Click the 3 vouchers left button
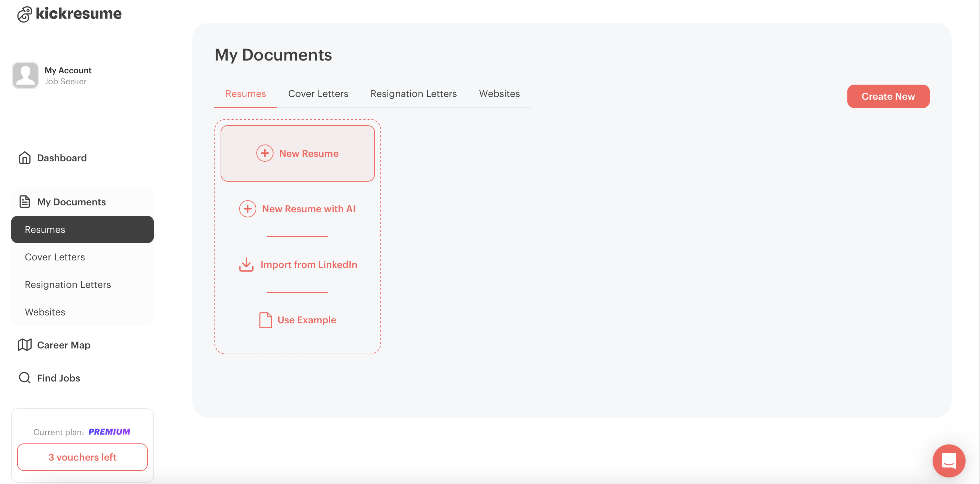The height and width of the screenshot is (484, 980). tap(82, 457)
